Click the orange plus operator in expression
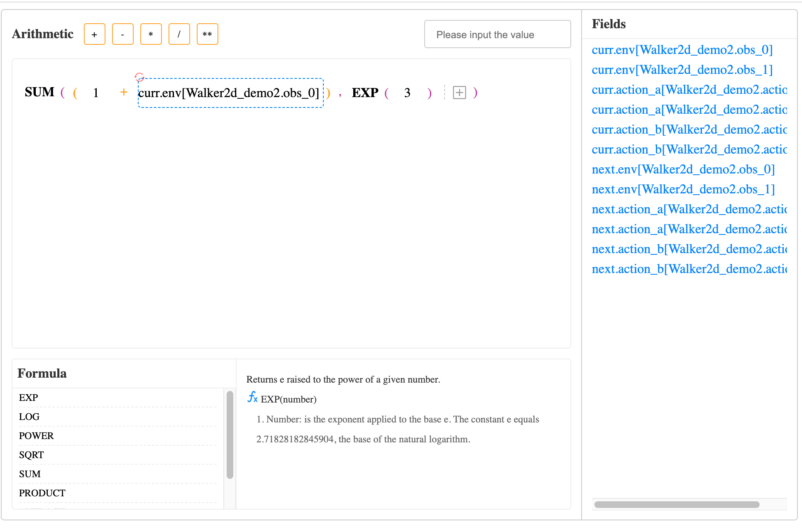The height and width of the screenshot is (532, 802). 124,92
